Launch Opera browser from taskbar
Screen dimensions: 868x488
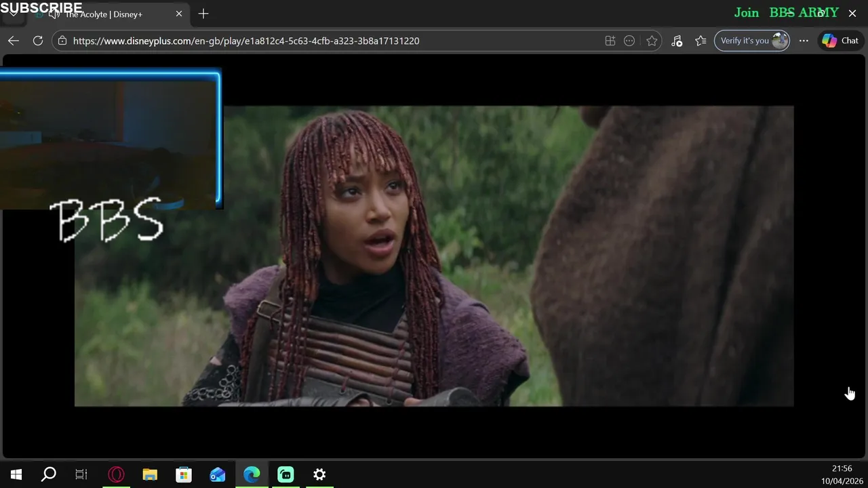tap(116, 474)
